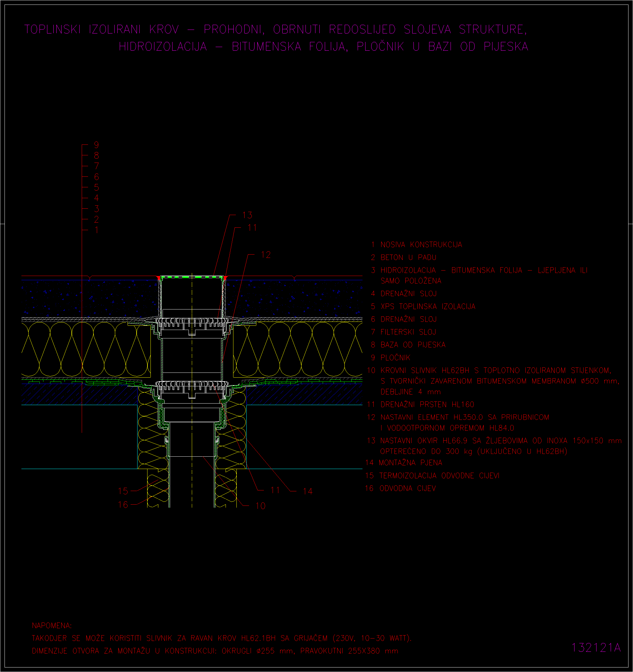
Task: Click layer callout '8' on the vertical leader
Action: click(x=97, y=156)
